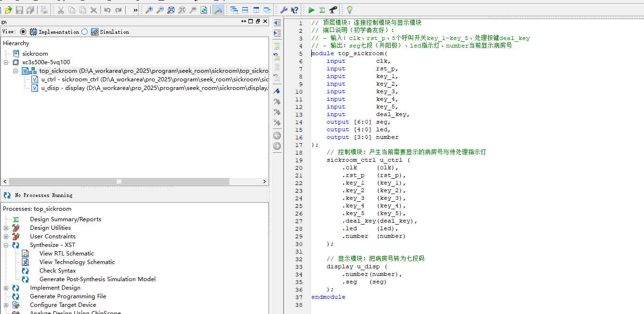Click 'sickroom_ctrl u_ctrl (' code line

click(368, 160)
